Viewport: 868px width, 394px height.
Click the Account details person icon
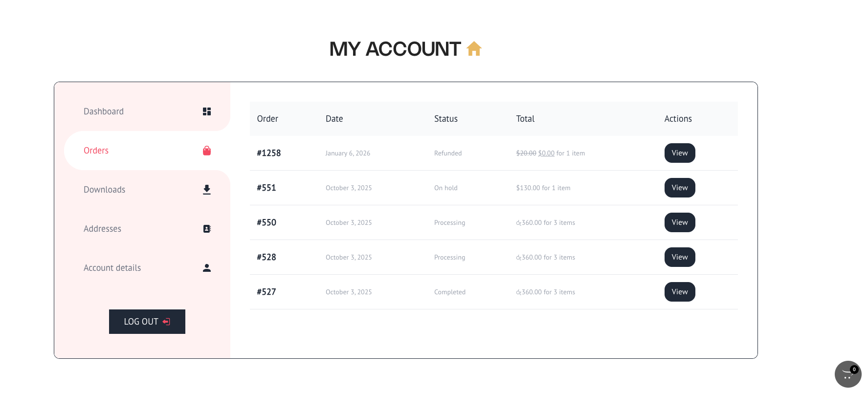207,268
